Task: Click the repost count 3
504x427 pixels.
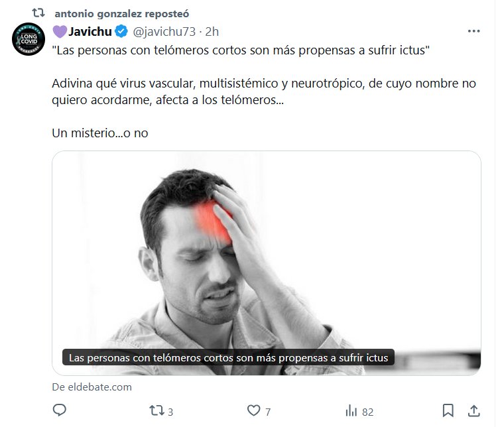Action: (x=170, y=412)
